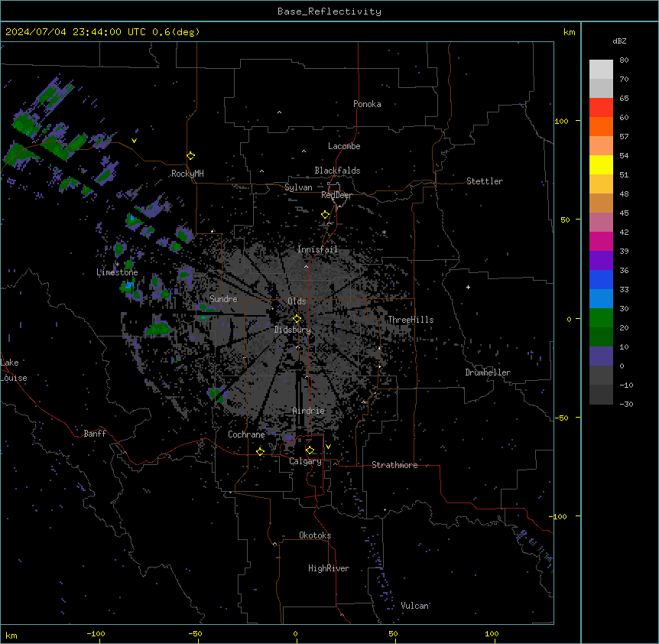659x644 pixels.
Task: Click the -30 value on the dBZ legend
Action: pos(626,405)
